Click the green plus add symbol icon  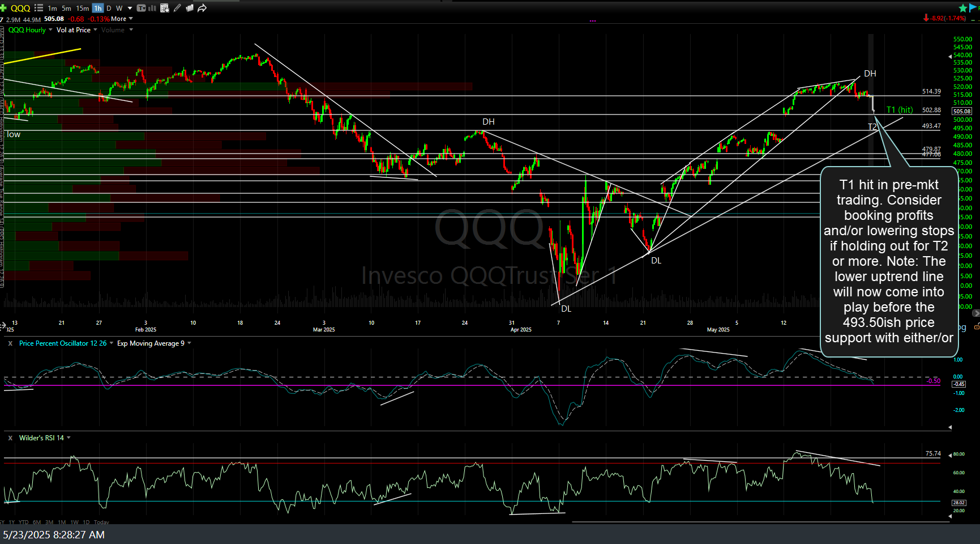[3, 7]
